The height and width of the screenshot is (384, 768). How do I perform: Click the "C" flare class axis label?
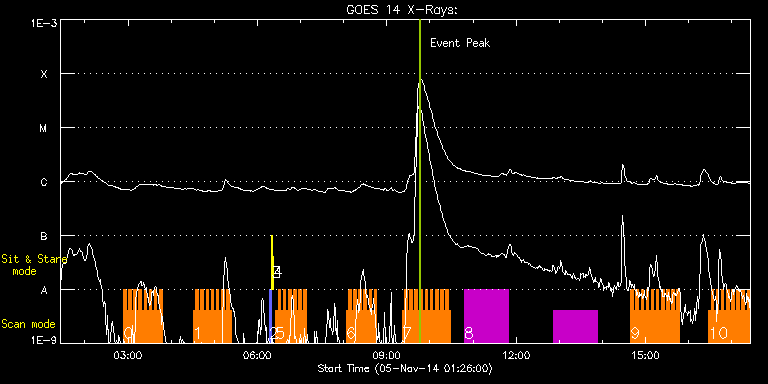coord(44,182)
